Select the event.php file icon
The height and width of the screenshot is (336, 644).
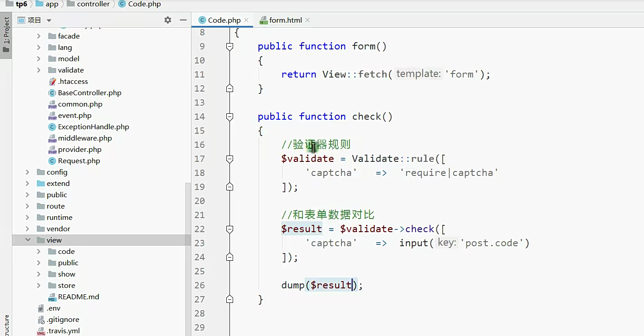tap(52, 115)
